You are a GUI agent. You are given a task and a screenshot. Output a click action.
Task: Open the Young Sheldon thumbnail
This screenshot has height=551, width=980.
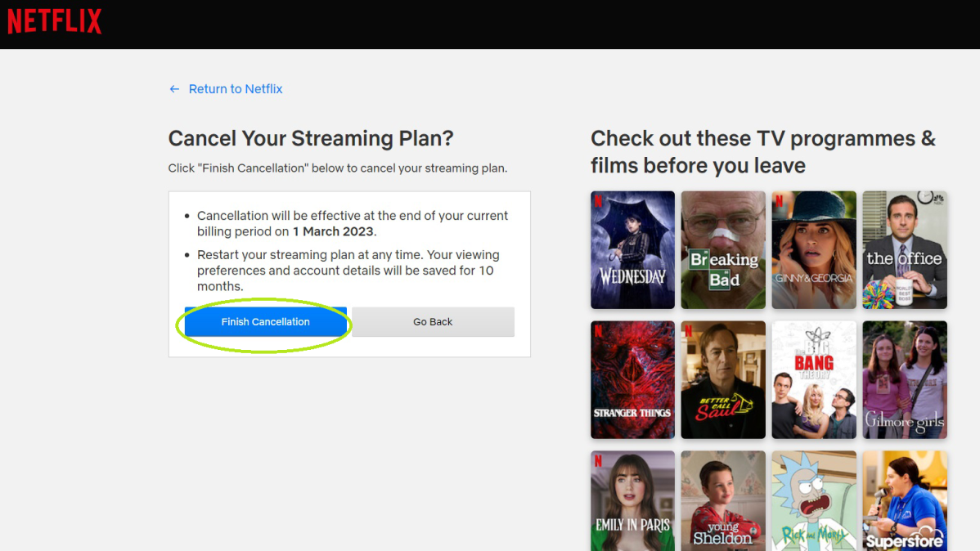(723, 501)
